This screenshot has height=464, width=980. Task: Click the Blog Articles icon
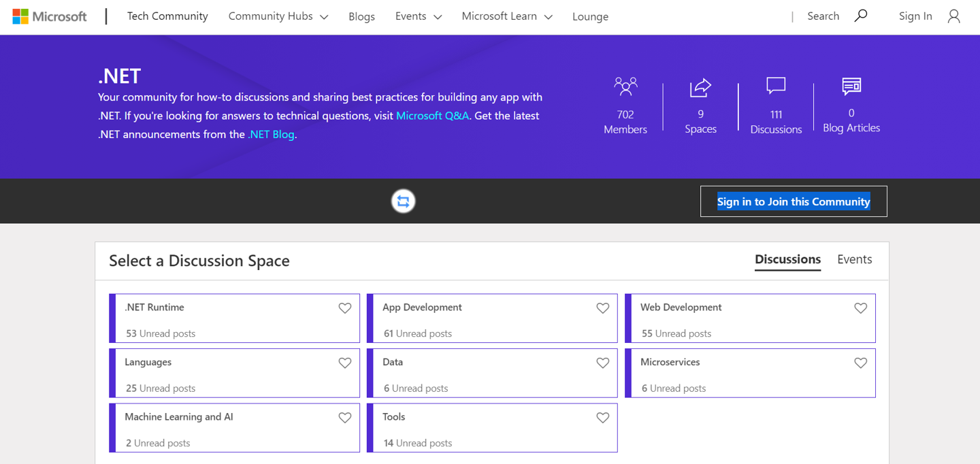pyautogui.click(x=851, y=86)
